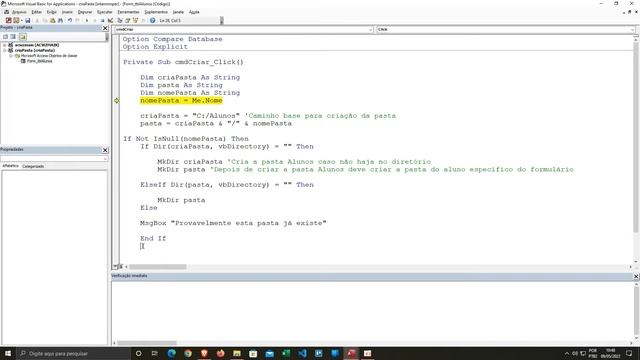This screenshot has height=360, width=640.
Task: Open the cmdCriar object dropdown
Action: 370,30
